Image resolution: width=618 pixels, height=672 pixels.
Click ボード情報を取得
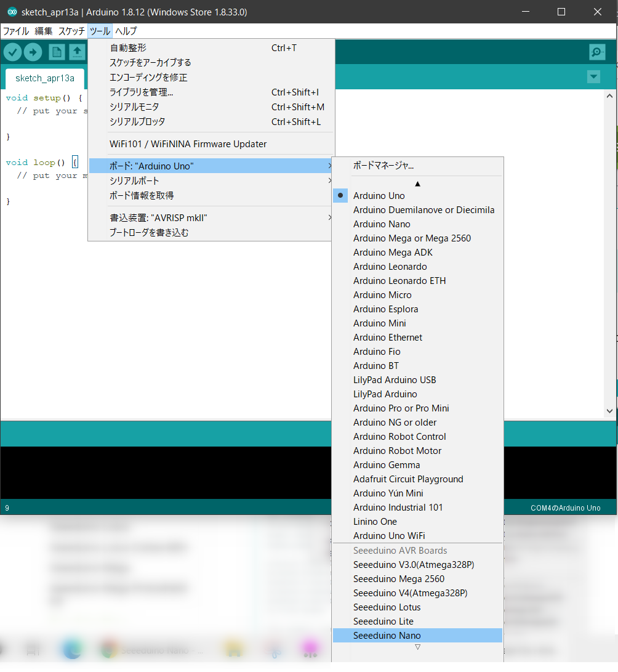tap(211, 195)
